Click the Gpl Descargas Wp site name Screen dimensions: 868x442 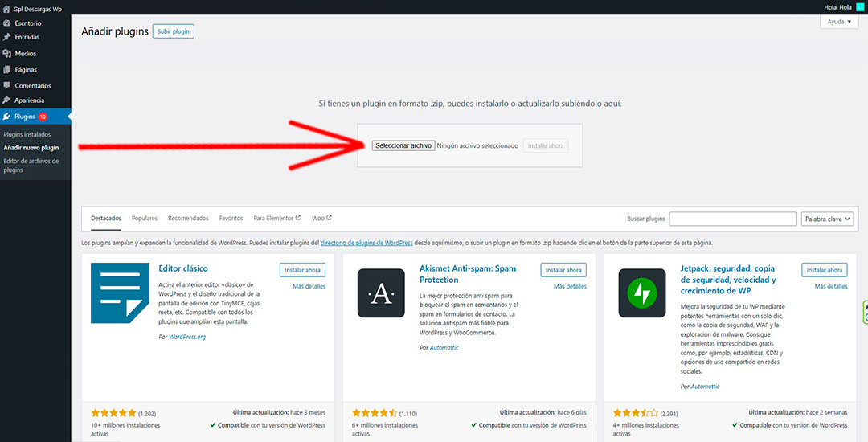point(38,10)
